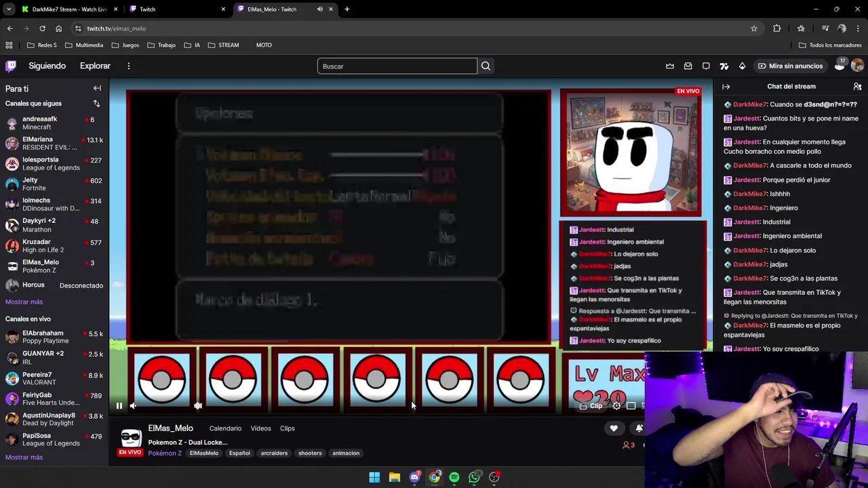Reload the page

(42, 28)
